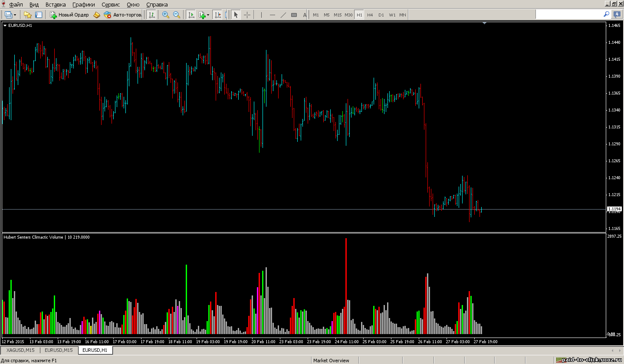Image resolution: width=624 pixels, height=364 pixels.
Task: Toggle chart auto scroll
Action: tap(191, 15)
